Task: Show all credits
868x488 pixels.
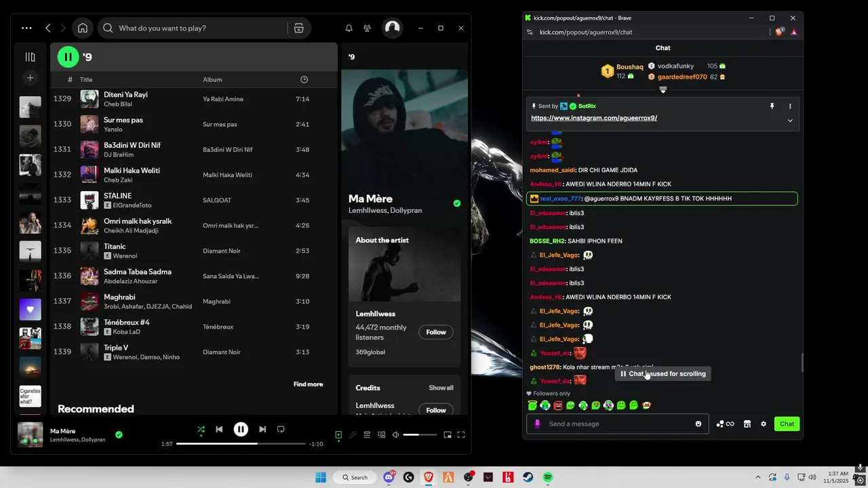Action: pos(441,388)
